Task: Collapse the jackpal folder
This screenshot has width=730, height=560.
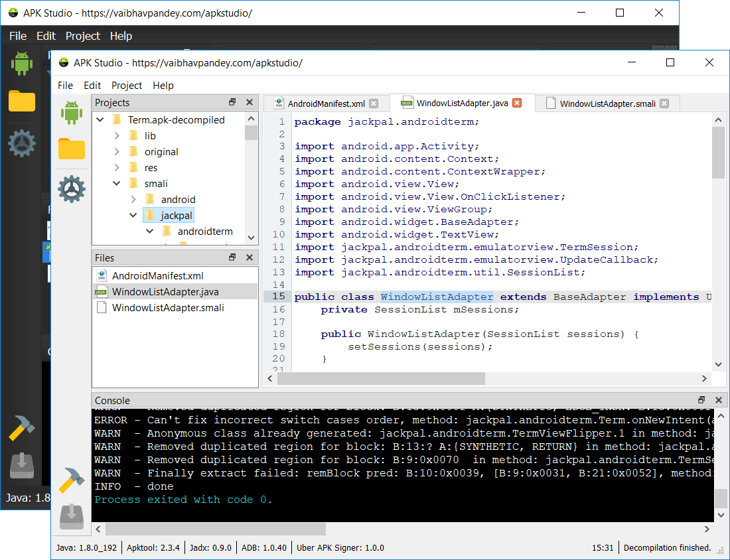Action: point(133,215)
